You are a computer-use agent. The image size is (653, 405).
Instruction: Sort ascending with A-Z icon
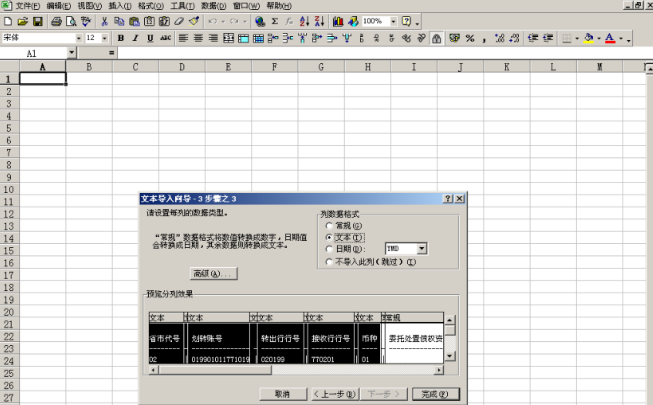pos(304,21)
